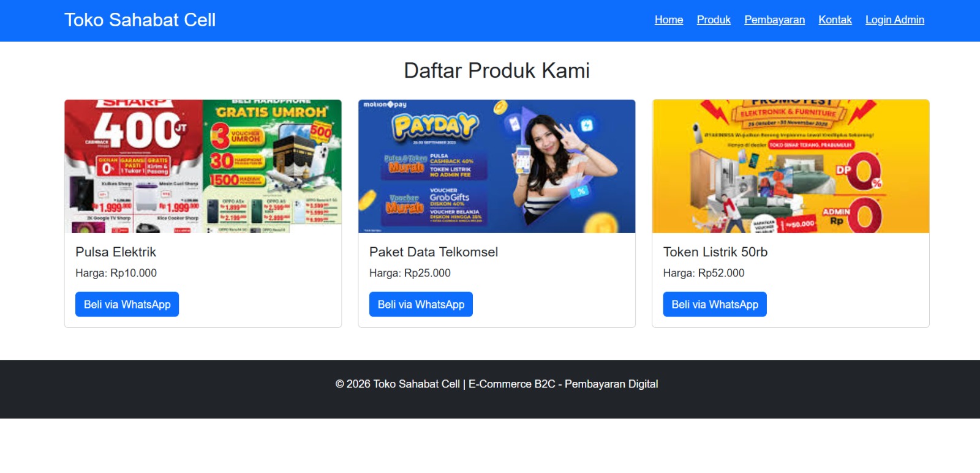The width and height of the screenshot is (980, 473).
Task: Click the footer copyright text
Action: click(497, 384)
